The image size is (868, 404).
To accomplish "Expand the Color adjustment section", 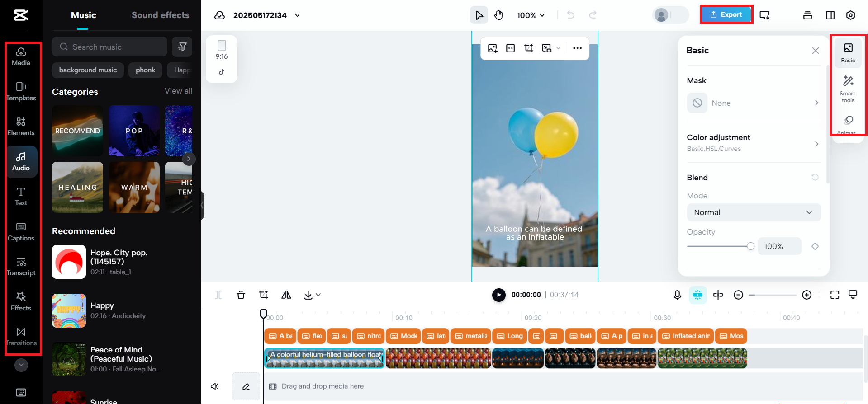I will tap(754, 143).
